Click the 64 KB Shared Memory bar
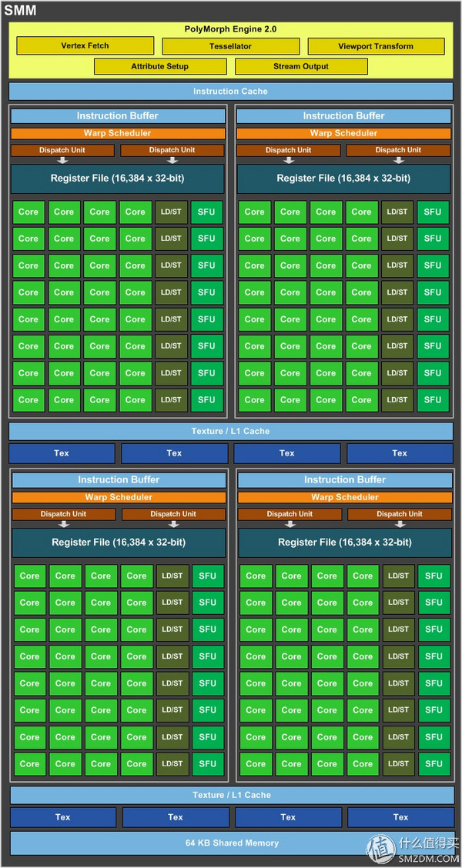 [x=231, y=843]
